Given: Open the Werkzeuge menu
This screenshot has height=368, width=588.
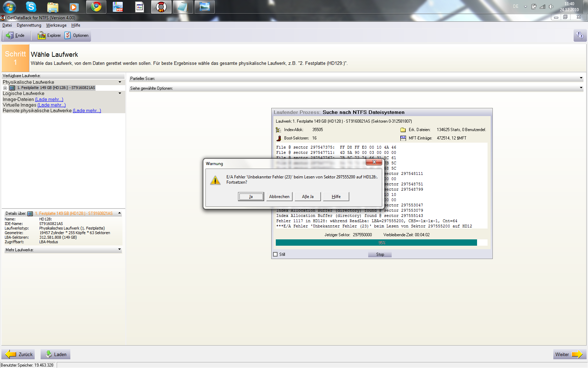Looking at the screenshot, I should [56, 25].
